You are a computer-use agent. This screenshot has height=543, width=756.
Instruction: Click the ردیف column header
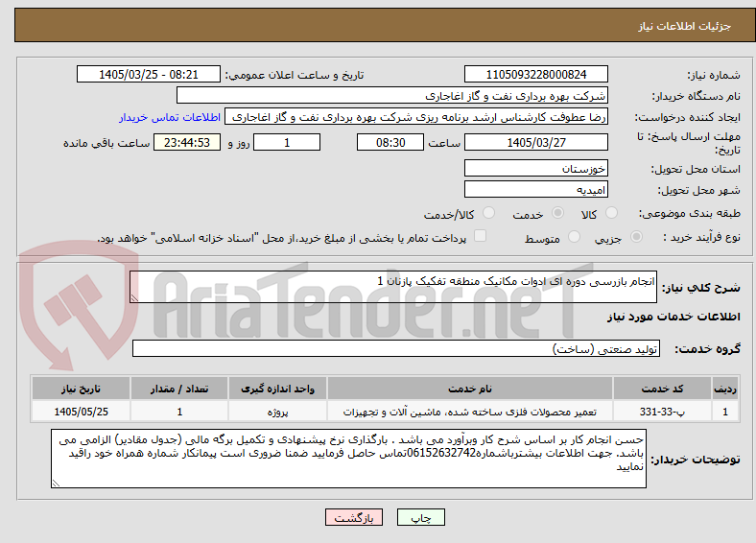point(725,389)
